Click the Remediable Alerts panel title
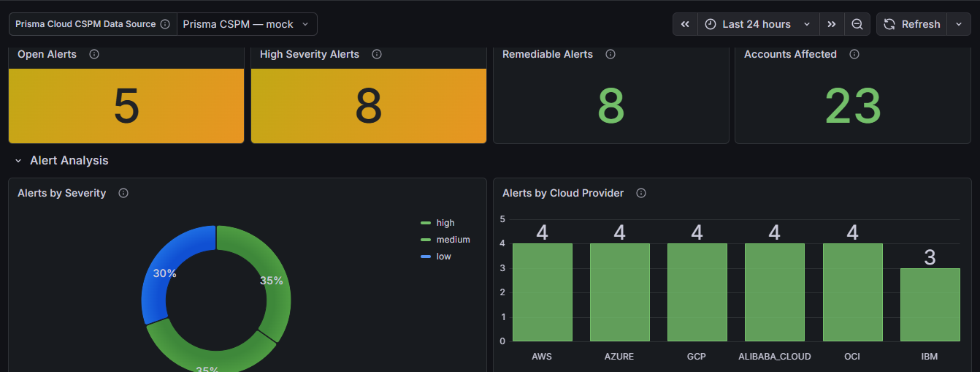Screen dimensions: 980x372 [x=548, y=54]
